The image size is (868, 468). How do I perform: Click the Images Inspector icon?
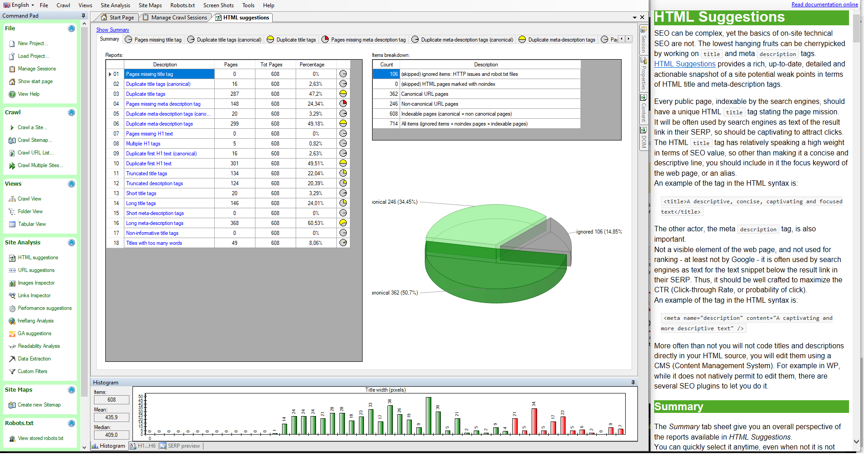pyautogui.click(x=12, y=283)
